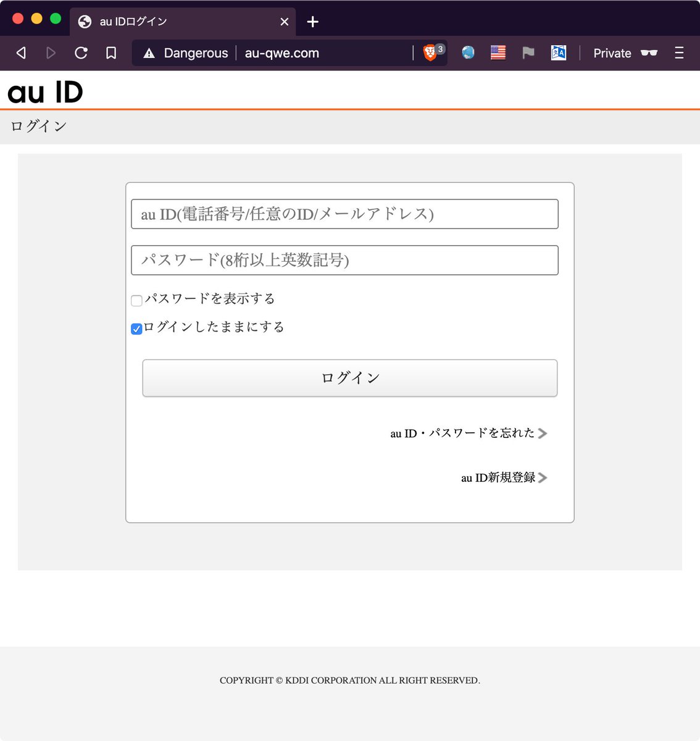Screen dimensions: 700x741
Task: Click the US flag extension icon
Action: (x=498, y=53)
